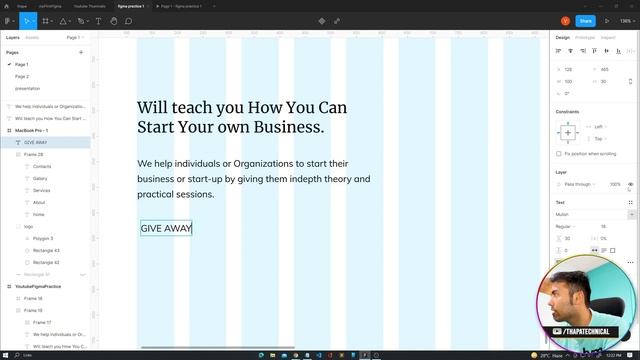Open text style grid icon
Screen dimensions: 640x360
click(x=631, y=202)
